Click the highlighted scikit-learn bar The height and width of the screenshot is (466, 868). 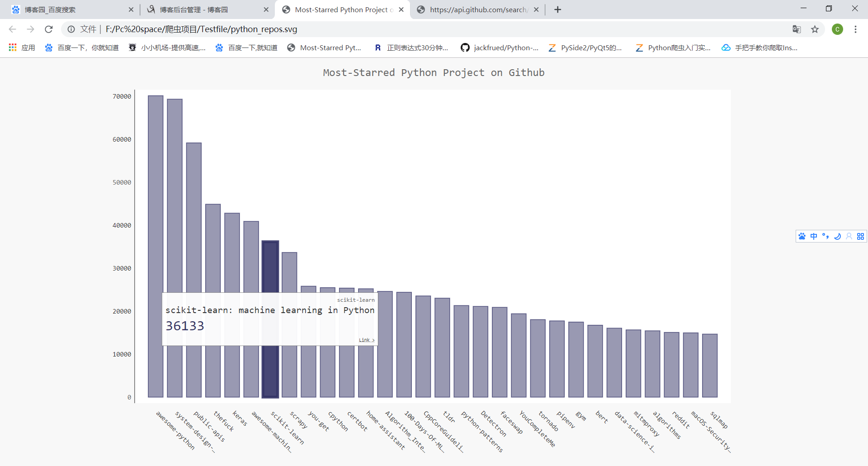point(270,319)
